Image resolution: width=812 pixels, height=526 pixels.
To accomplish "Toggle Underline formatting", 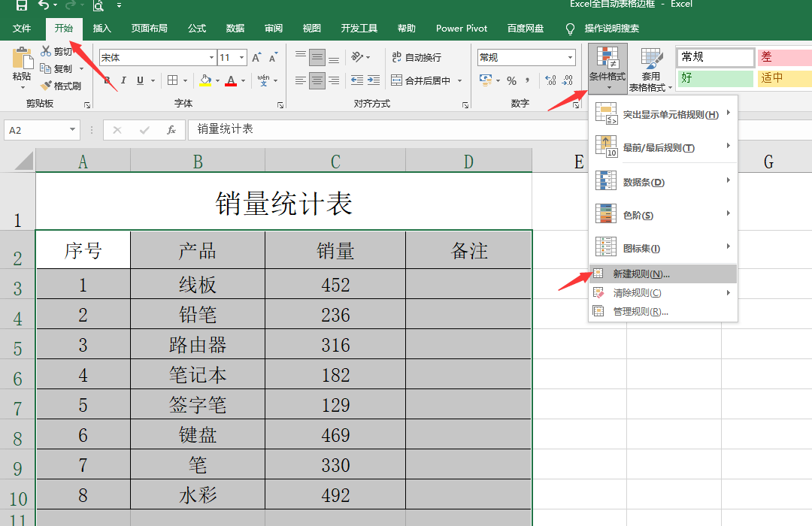I will (140, 80).
